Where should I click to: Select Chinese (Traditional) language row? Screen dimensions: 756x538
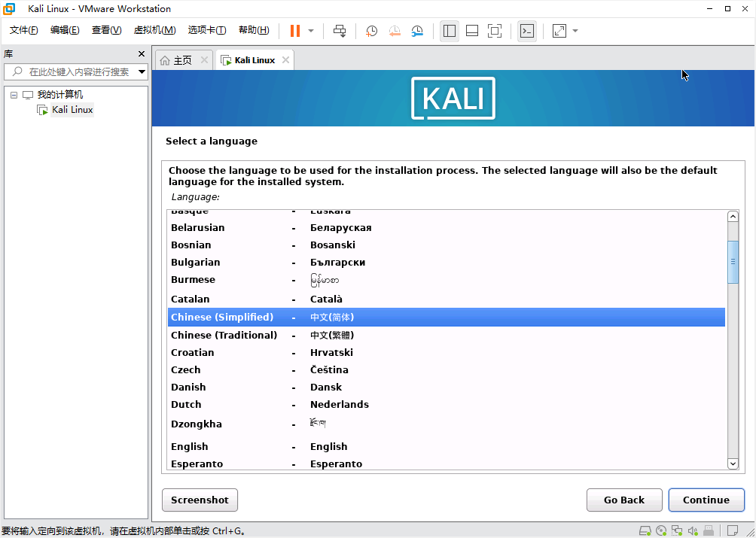447,336
